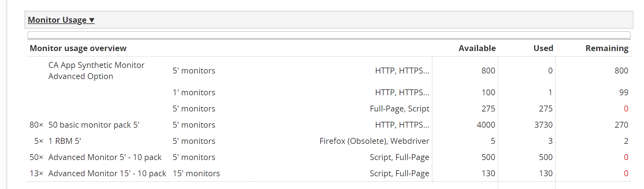
Task: Click the Available column header
Action: 477,48
